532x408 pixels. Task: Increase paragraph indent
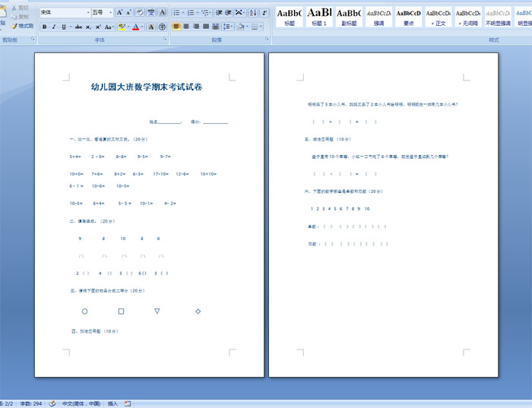228,13
